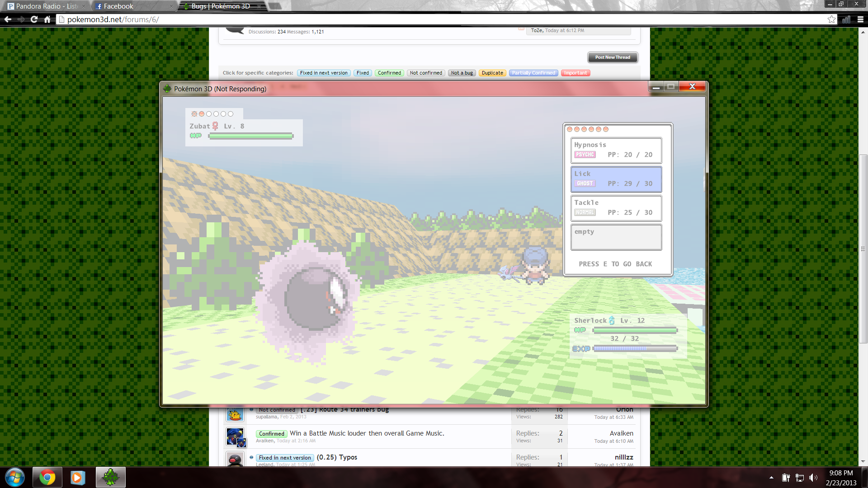Click the browser page vertical scrollbar
Viewport: 868px width, 488px height.
[x=863, y=249]
